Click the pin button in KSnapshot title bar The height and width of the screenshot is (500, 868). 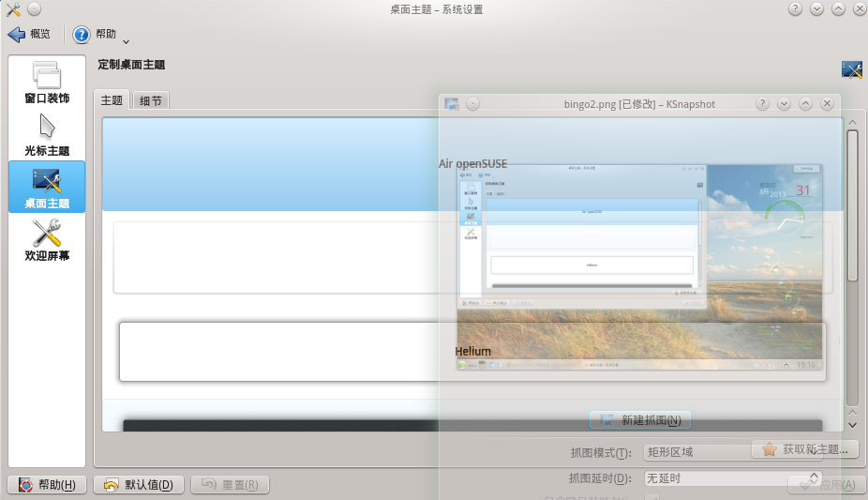coord(472,103)
